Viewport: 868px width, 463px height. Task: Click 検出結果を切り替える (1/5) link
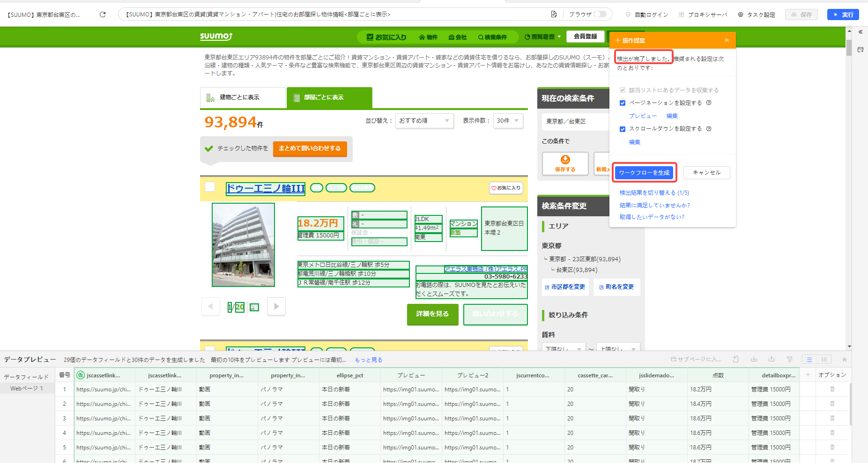(654, 193)
